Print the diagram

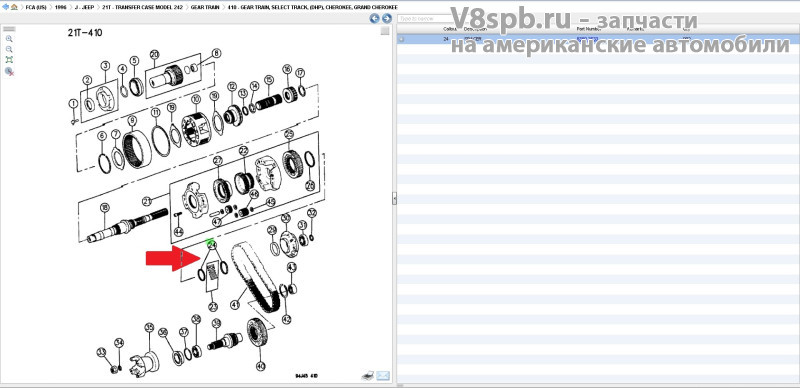tap(368, 376)
